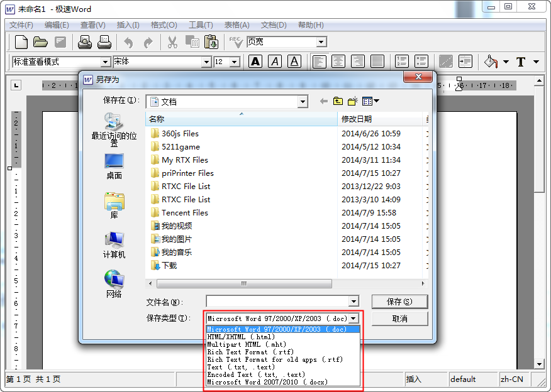Collapse the 保存类型 dropdown arrow

click(x=353, y=318)
